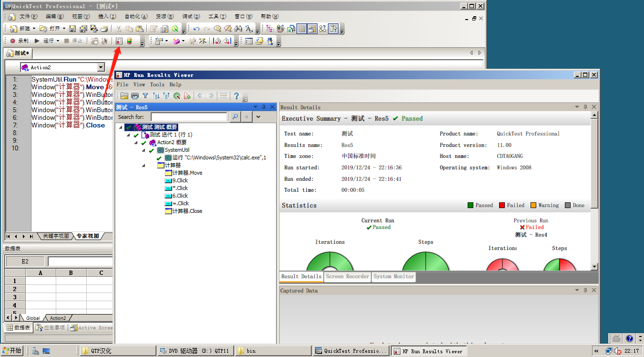Click the Result Details vertical scrollbar down arrow

tap(594, 266)
